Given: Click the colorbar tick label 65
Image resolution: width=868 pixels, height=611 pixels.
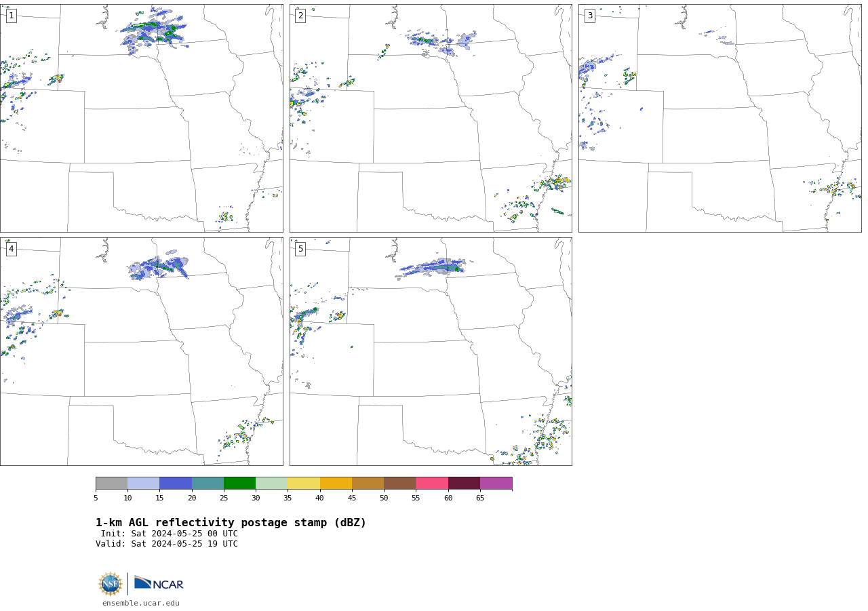Looking at the screenshot, I should point(480,498).
